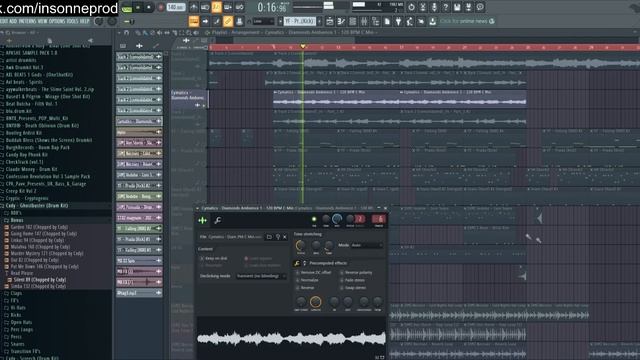Screen dimensions: 640x360
Task: Open the TOOLS menu
Action: tap(72, 21)
